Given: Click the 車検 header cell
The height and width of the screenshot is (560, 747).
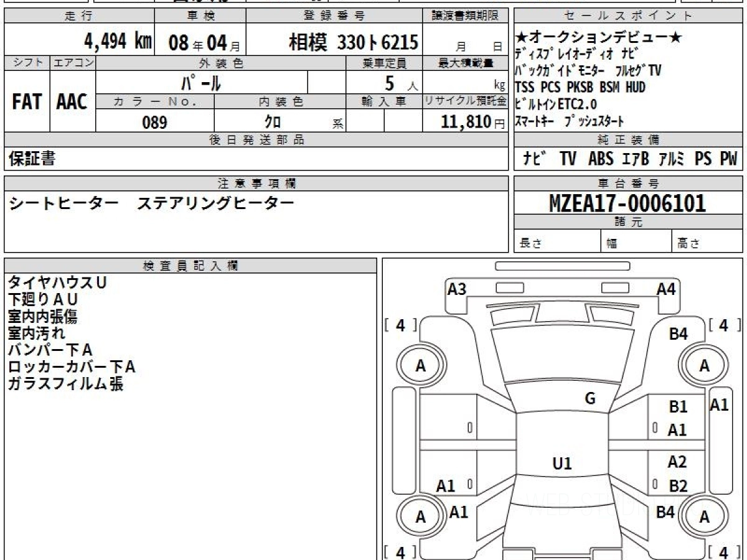Looking at the screenshot, I should point(199,16).
